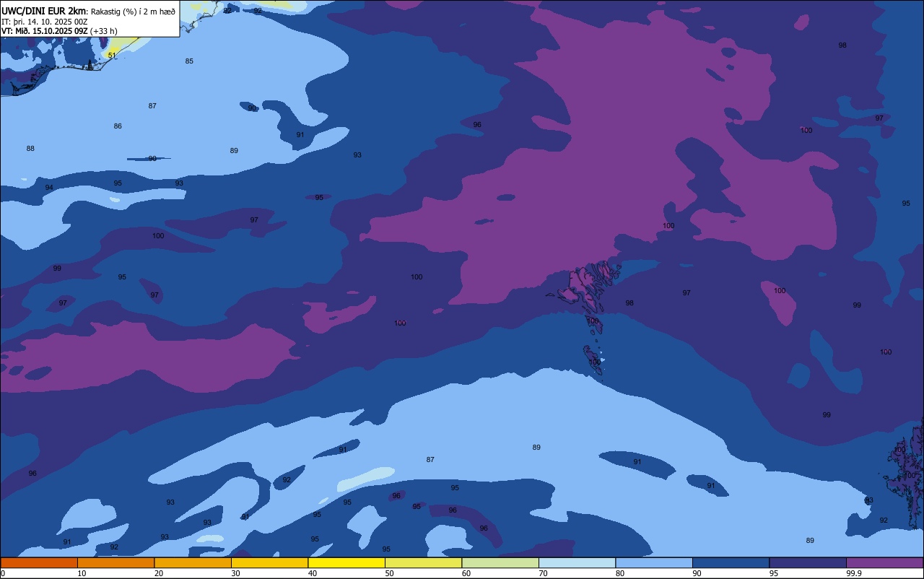Viewport: 924px width, 579px height.
Task: Select the 70–80 pale blue legend swatch
Action: click(x=577, y=562)
